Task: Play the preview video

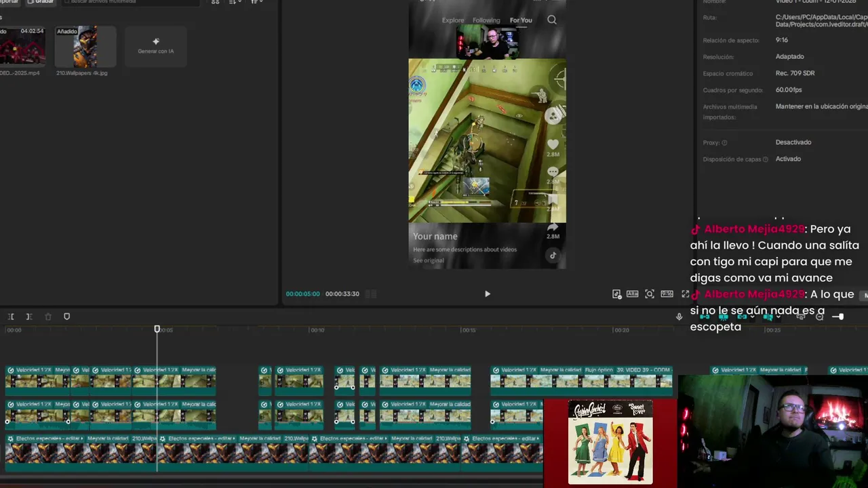Action: pyautogui.click(x=487, y=293)
